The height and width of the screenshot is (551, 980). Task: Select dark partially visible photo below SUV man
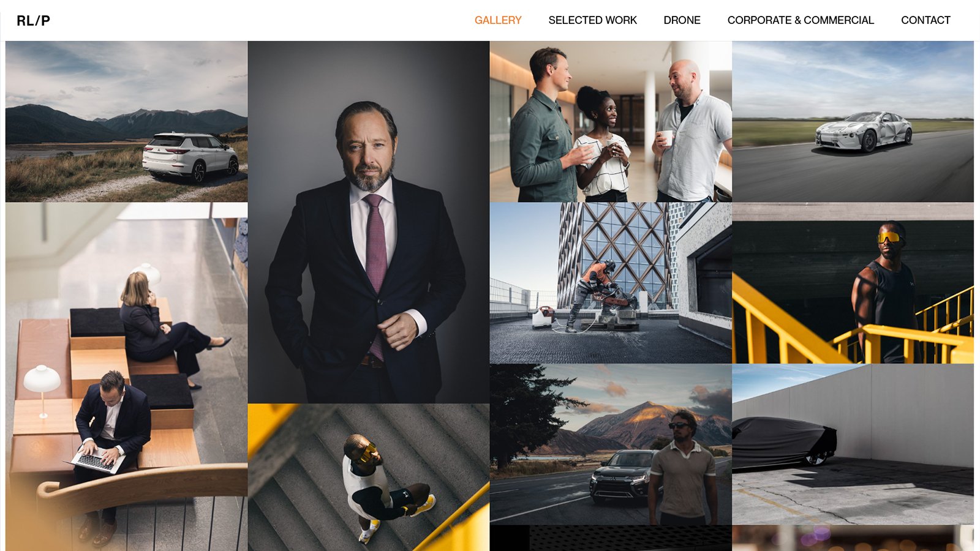(611, 539)
